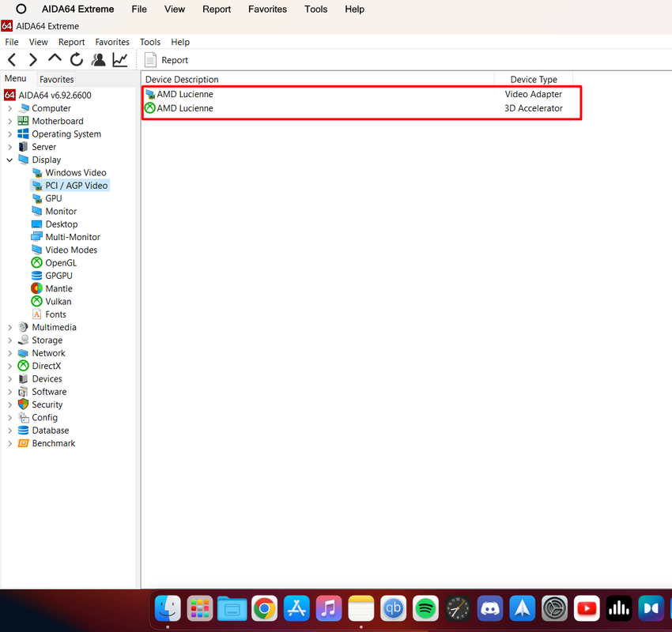Expand the DirectX node
The image size is (672, 632).
point(9,366)
